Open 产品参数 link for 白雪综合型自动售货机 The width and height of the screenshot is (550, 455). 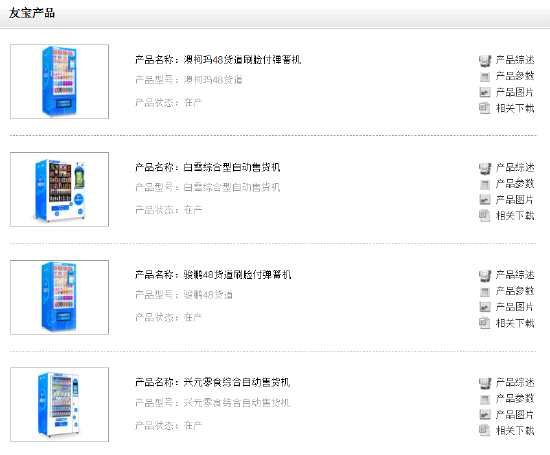pyautogui.click(x=515, y=183)
